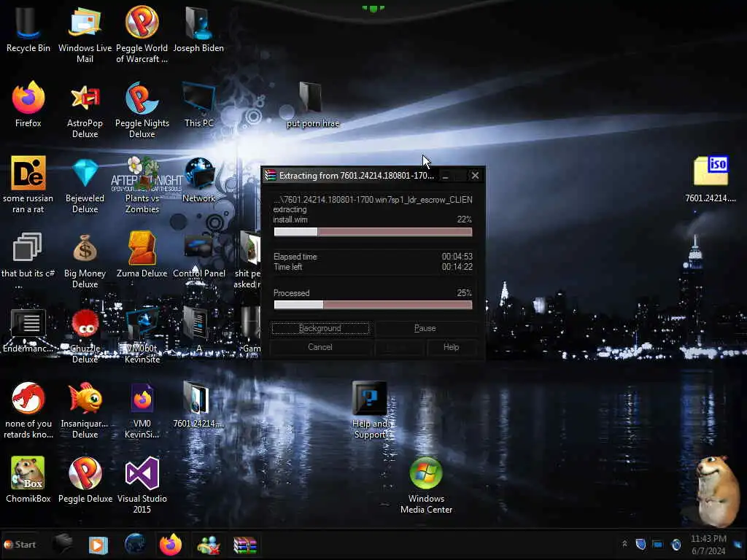
Task: Open VM060t KevinSite desktop icon
Action: [142, 335]
